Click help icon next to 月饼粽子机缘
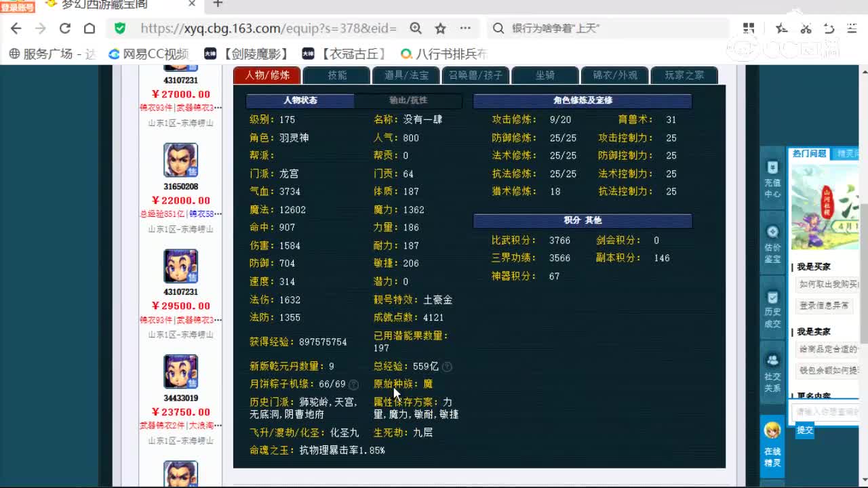The image size is (868, 488). [353, 384]
